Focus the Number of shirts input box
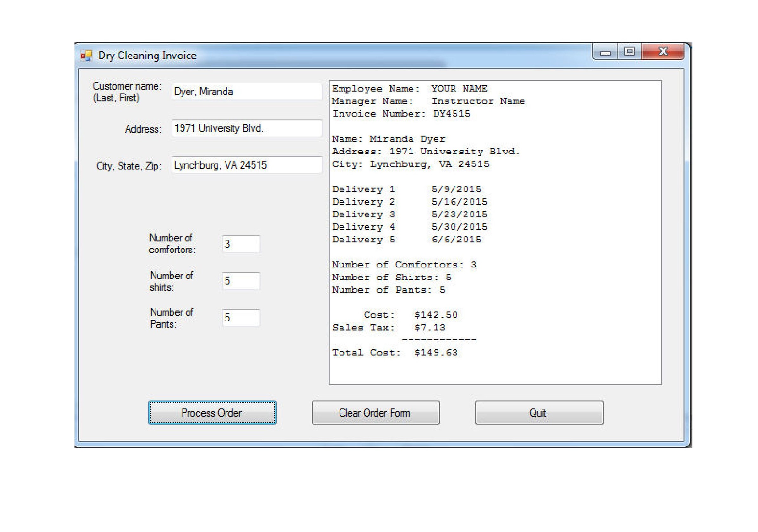 (x=241, y=281)
